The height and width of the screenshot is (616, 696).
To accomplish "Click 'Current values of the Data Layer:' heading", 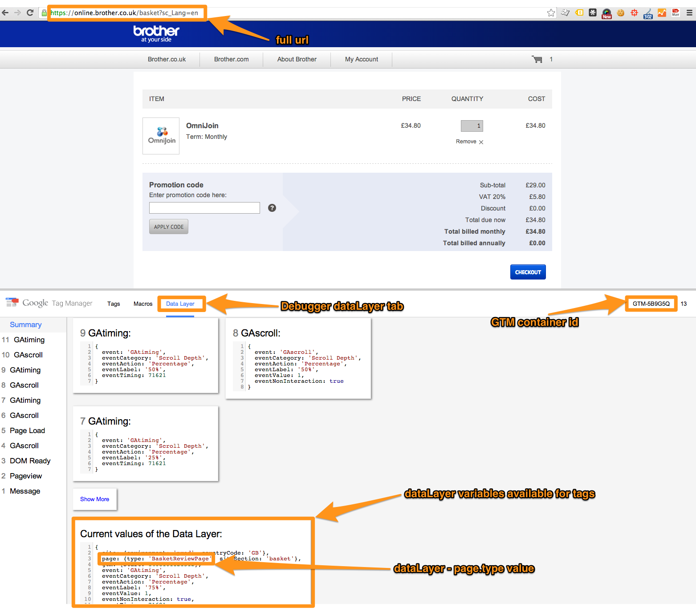I will click(151, 534).
